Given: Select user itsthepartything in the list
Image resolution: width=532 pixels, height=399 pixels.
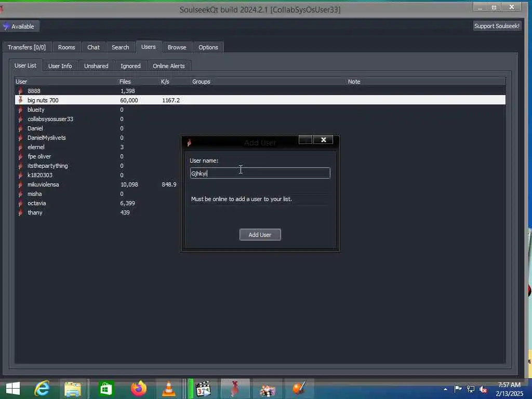Looking at the screenshot, I should 47,166.
